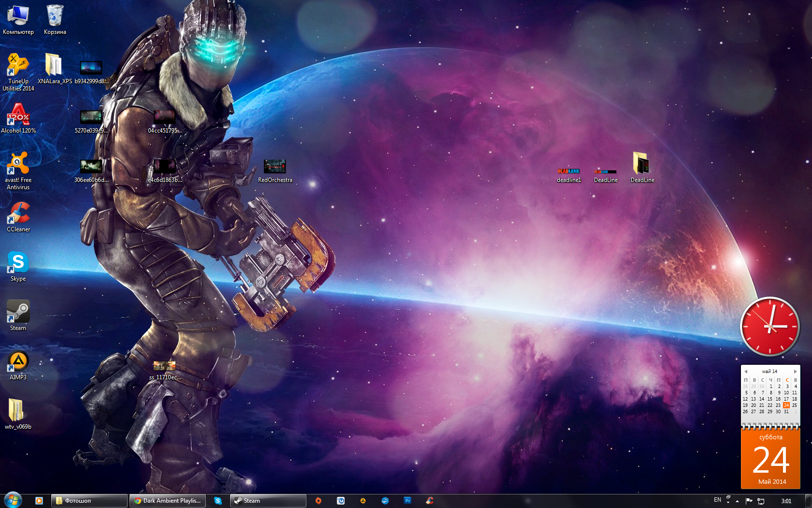Switch to the Фотошоп folder taskbar window
812x508 pixels.
pos(89,501)
